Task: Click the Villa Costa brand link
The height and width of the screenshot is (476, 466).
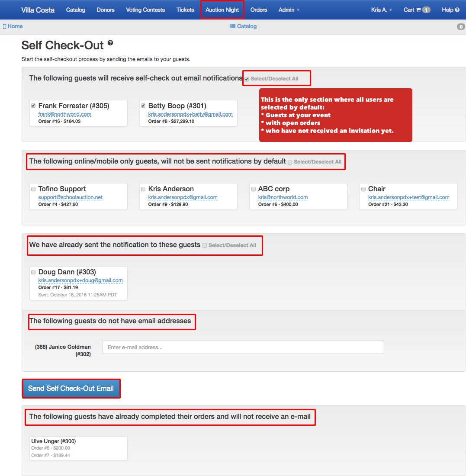Action: tap(38, 10)
